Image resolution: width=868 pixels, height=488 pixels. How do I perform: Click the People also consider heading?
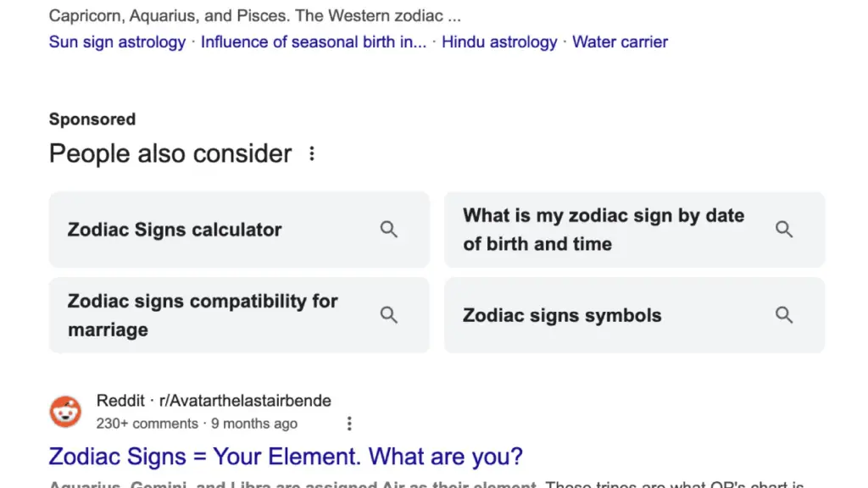click(170, 153)
